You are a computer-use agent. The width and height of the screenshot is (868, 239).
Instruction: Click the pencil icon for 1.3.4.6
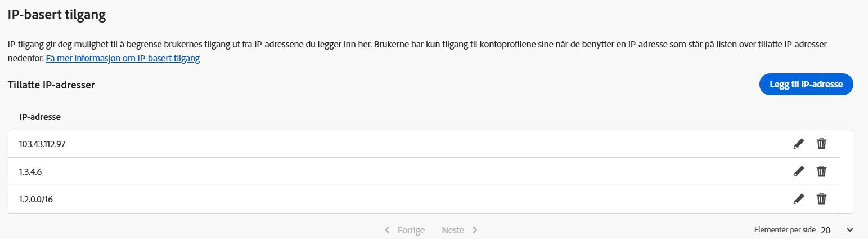(799, 171)
